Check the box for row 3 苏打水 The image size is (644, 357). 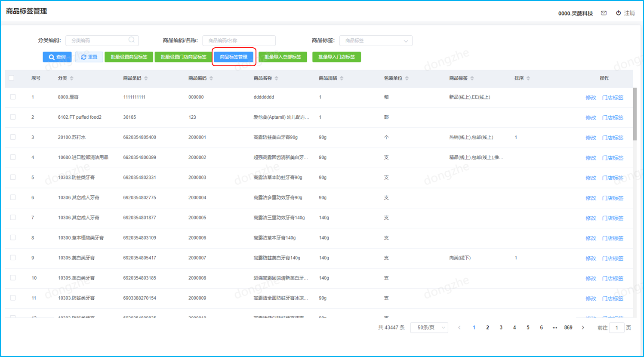(x=13, y=137)
